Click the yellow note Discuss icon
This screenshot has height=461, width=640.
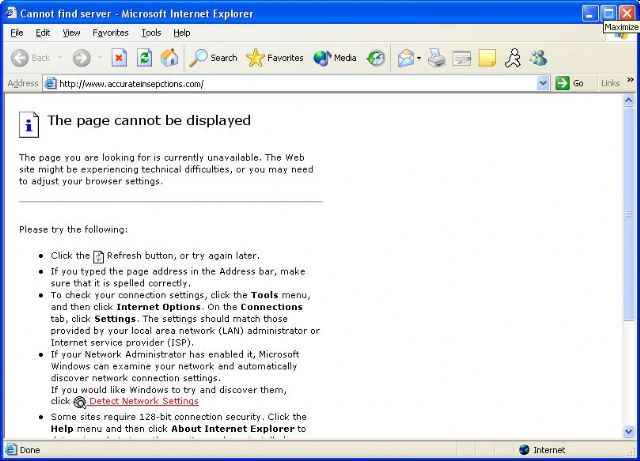click(x=487, y=58)
